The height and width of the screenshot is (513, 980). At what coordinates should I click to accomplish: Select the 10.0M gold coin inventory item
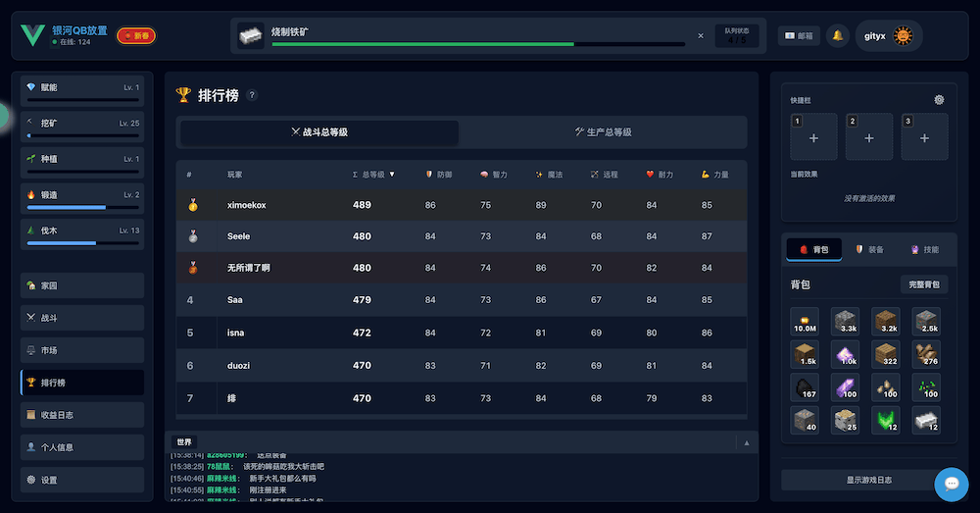click(805, 321)
